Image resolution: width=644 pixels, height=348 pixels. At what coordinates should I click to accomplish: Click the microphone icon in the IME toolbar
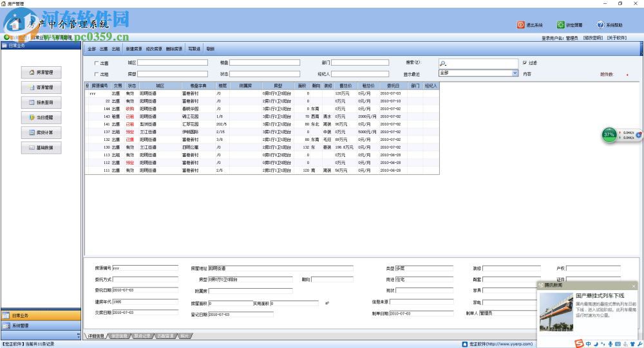click(x=611, y=344)
